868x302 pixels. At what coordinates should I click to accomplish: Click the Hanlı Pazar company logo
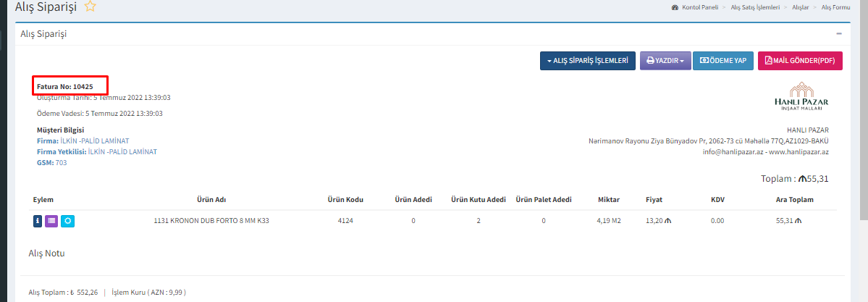(x=800, y=96)
